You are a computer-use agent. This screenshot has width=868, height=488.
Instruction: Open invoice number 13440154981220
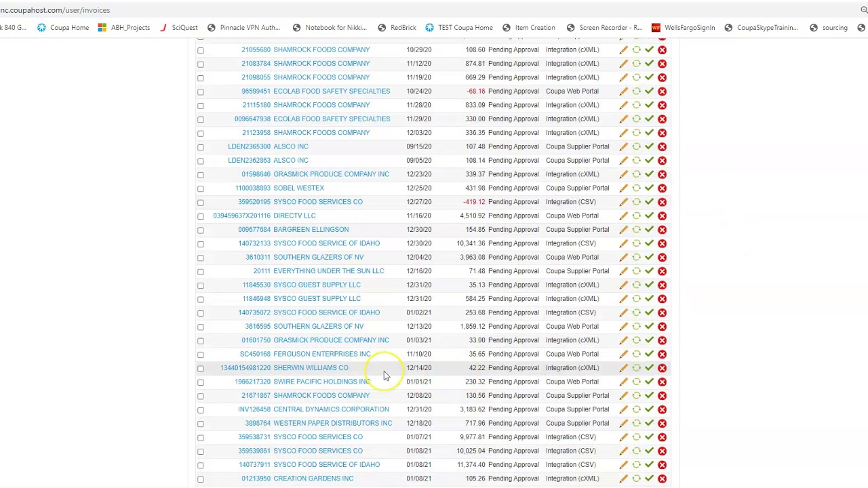point(245,368)
